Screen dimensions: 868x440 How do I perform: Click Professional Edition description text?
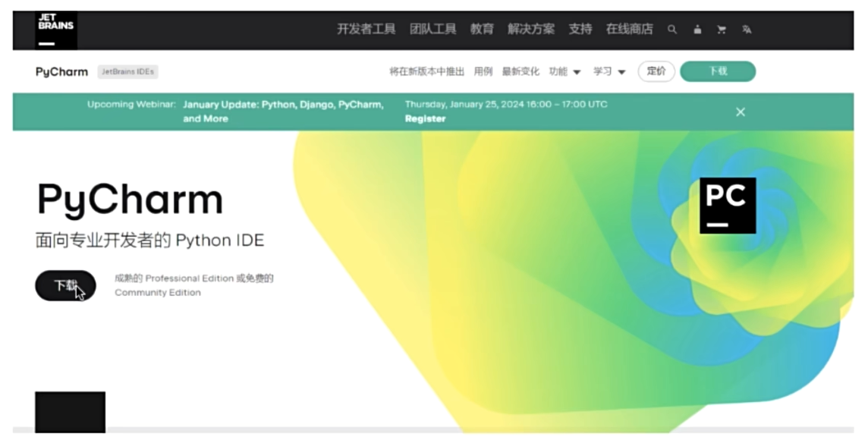click(x=194, y=285)
